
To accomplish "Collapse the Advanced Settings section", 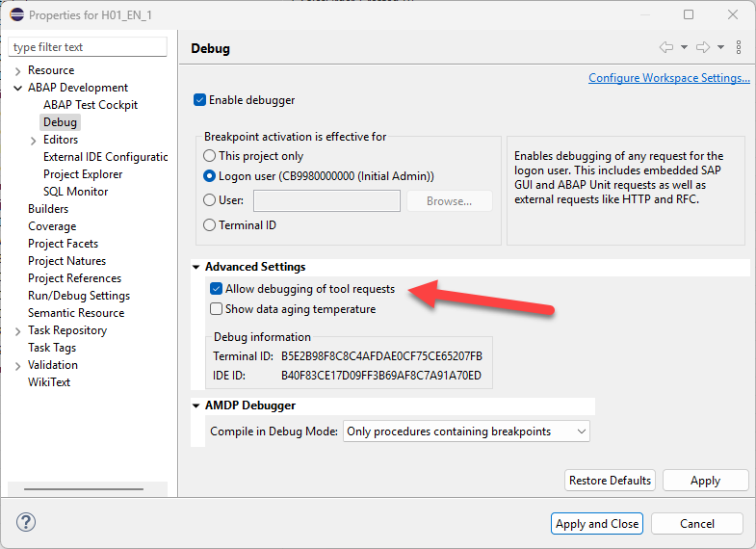I will [196, 267].
